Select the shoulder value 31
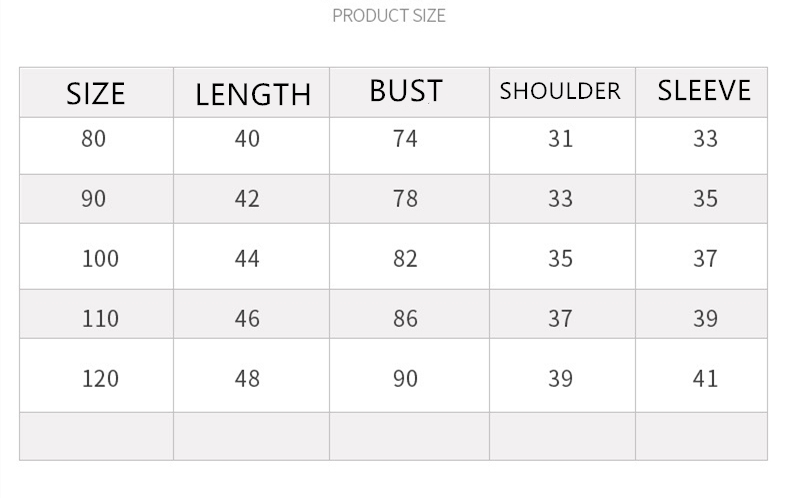789x498 pixels. (560, 139)
